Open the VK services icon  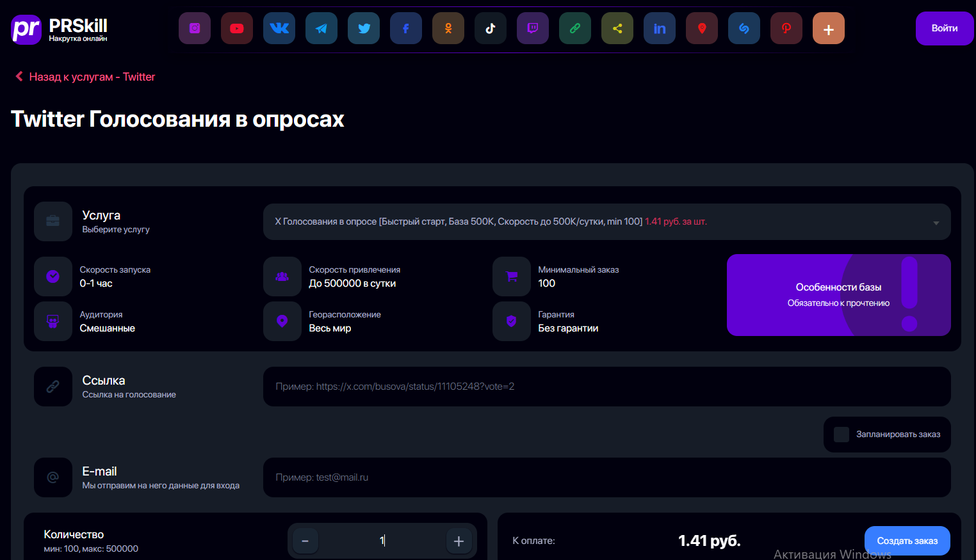click(279, 28)
